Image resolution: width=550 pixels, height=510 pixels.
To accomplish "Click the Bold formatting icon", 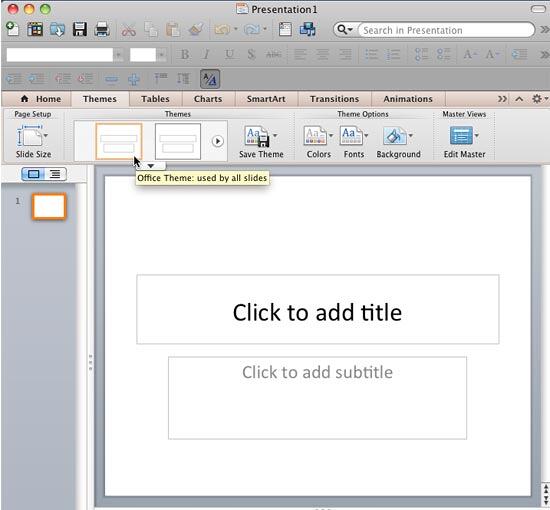I will point(185,54).
